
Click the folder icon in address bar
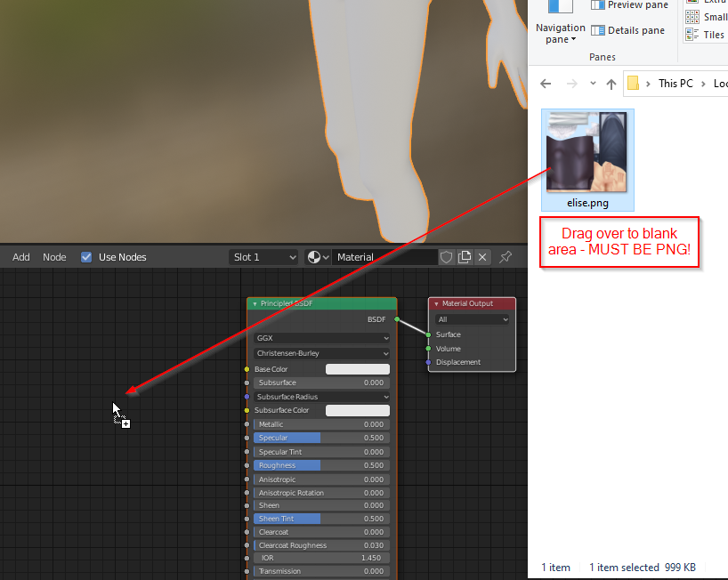click(633, 84)
